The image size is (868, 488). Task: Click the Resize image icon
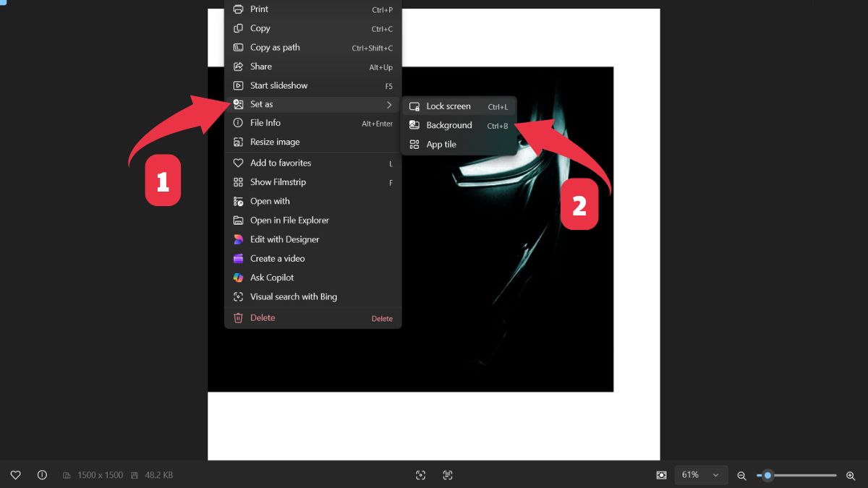[x=238, y=142]
